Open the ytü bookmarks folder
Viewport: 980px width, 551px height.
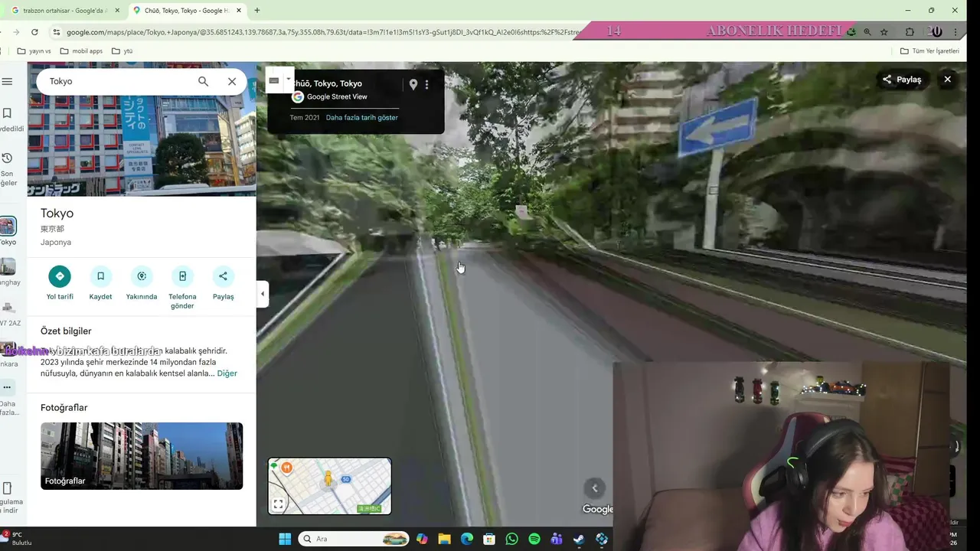click(x=122, y=51)
